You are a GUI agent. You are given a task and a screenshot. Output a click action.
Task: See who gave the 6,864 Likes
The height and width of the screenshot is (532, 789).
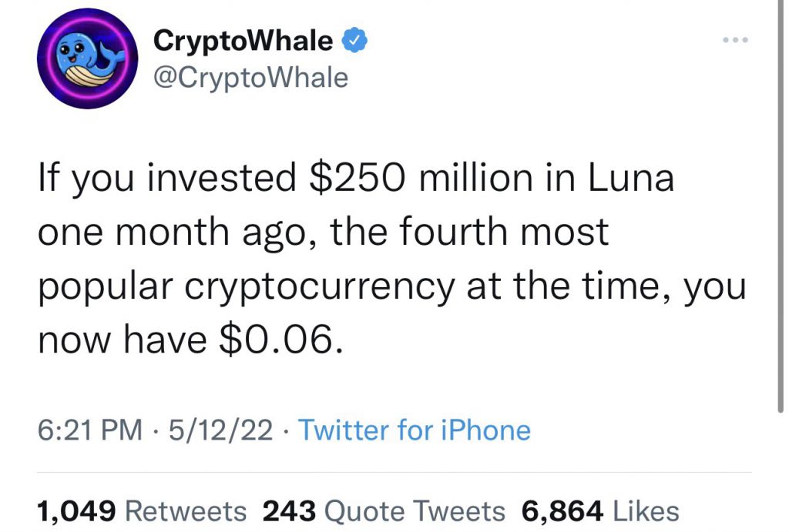pyautogui.click(x=600, y=511)
